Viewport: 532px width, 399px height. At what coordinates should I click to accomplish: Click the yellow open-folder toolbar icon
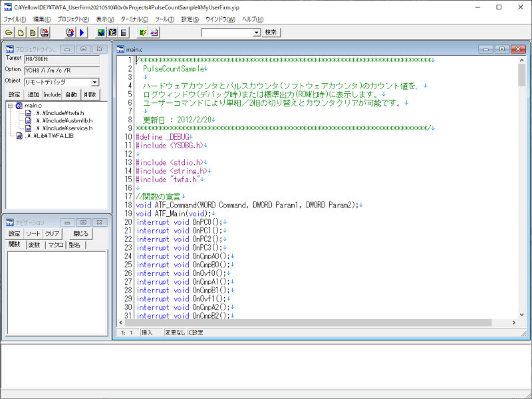pos(9,33)
